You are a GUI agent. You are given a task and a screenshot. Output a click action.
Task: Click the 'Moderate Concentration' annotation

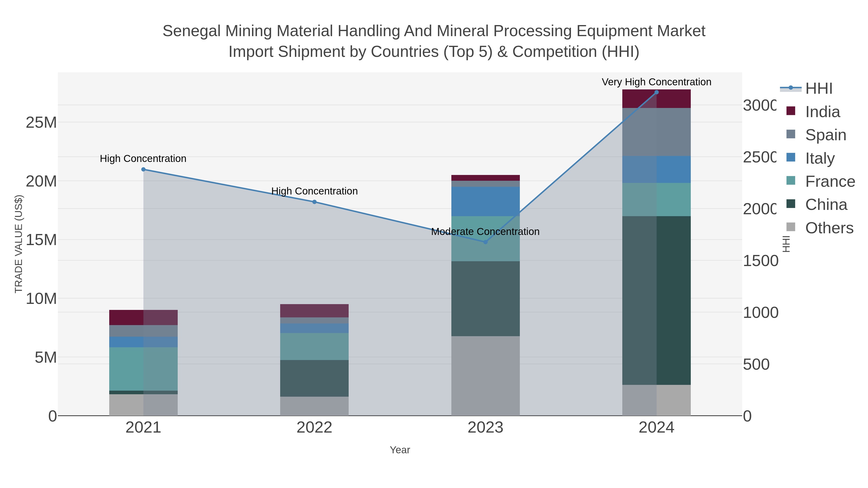tap(485, 232)
